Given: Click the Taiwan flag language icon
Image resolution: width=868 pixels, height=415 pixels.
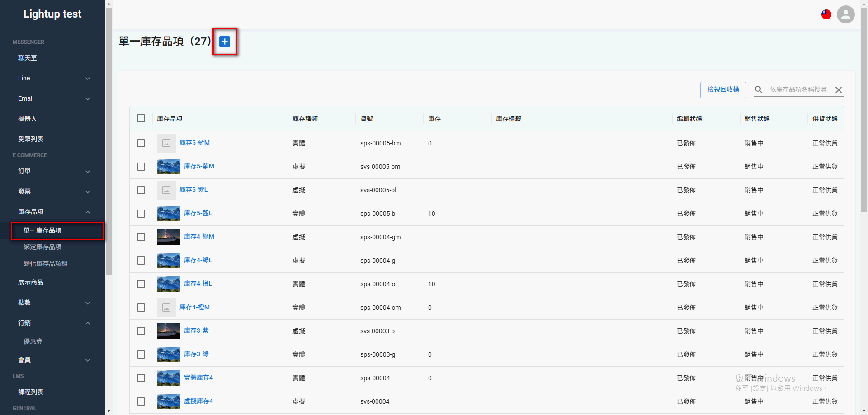Looking at the screenshot, I should tap(826, 14).
